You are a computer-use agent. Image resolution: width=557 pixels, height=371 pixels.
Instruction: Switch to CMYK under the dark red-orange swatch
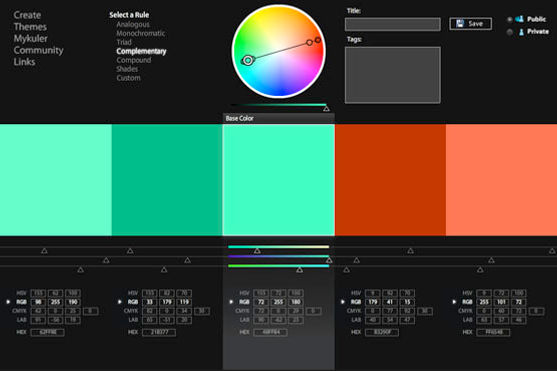coord(354,311)
